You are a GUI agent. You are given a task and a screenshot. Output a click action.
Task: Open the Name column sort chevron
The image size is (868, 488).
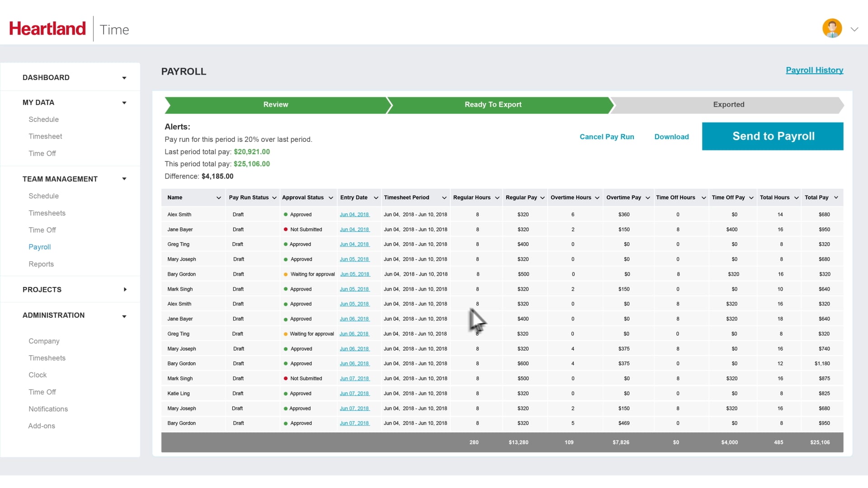[x=218, y=198]
